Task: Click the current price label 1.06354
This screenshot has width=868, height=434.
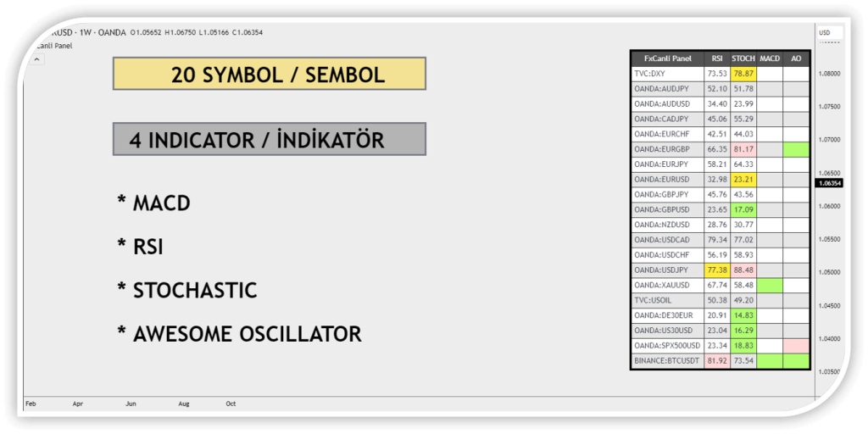Action: coord(829,183)
